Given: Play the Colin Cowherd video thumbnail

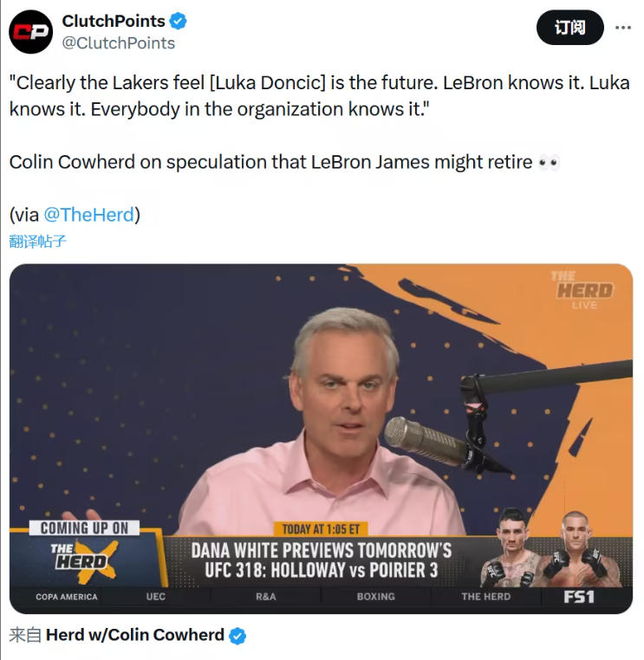Looking at the screenshot, I should [x=321, y=438].
